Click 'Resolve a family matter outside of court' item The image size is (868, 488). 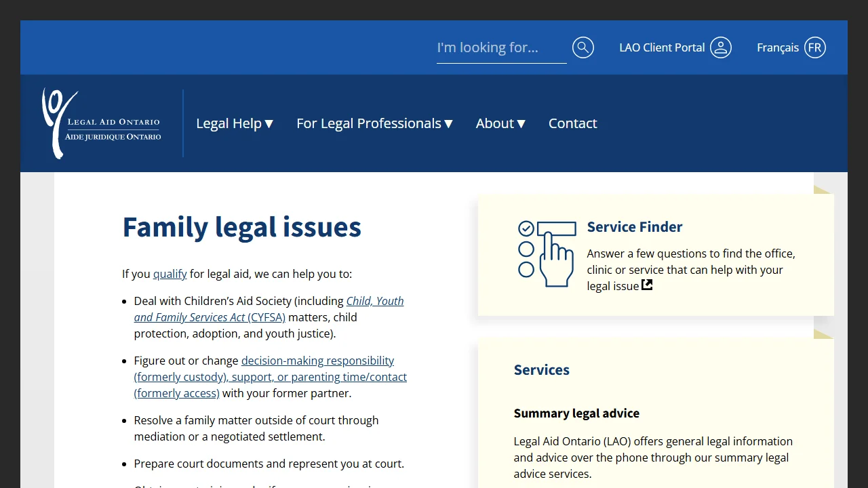(x=256, y=428)
